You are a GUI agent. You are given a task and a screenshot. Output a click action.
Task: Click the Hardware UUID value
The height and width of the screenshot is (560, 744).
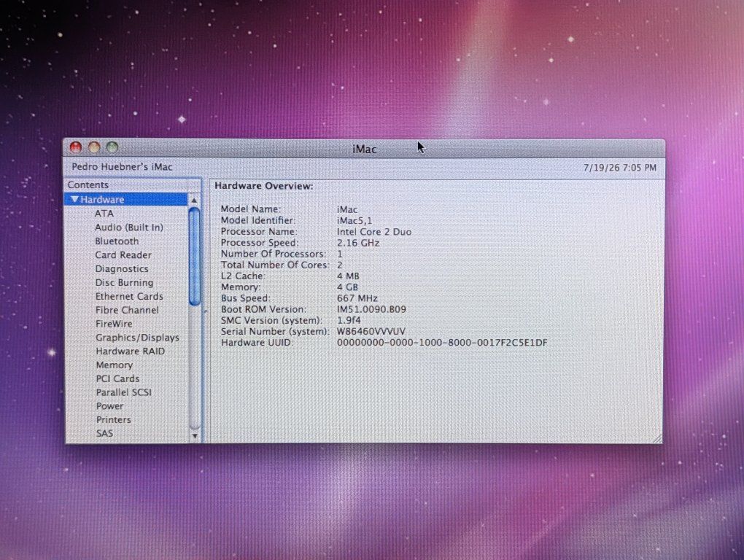click(x=442, y=343)
